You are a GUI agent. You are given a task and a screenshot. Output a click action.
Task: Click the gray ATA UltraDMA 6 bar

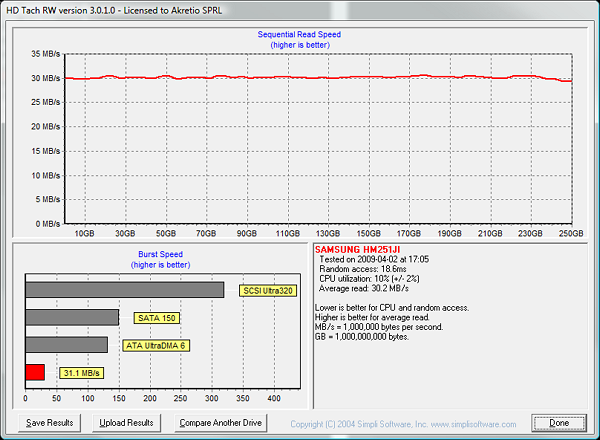65,344
